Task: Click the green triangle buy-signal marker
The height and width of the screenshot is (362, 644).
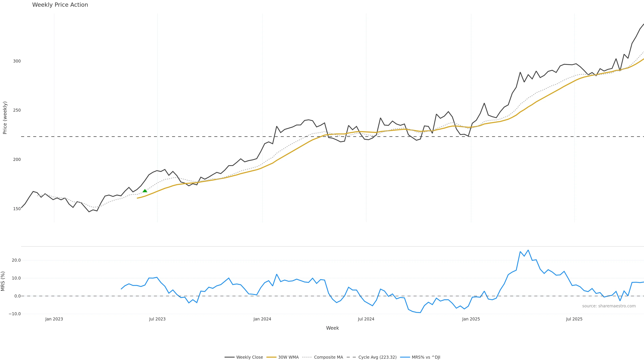Action: pos(145,191)
